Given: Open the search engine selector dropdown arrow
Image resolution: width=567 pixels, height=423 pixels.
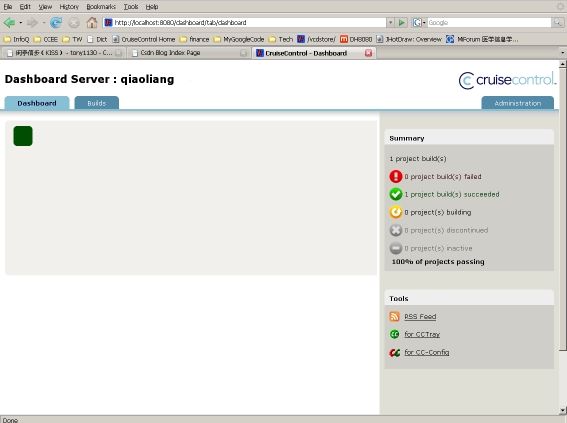Looking at the screenshot, I should tap(424, 22).
